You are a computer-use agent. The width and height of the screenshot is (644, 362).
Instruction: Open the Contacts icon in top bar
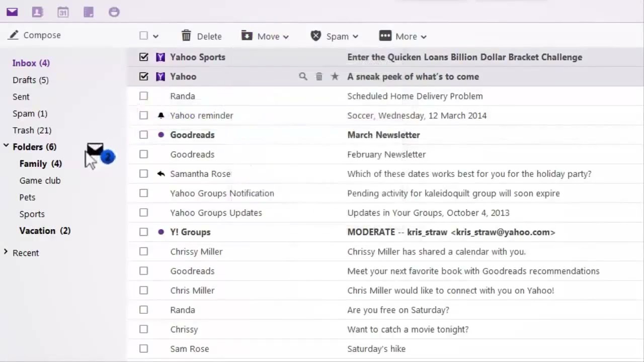click(x=37, y=12)
